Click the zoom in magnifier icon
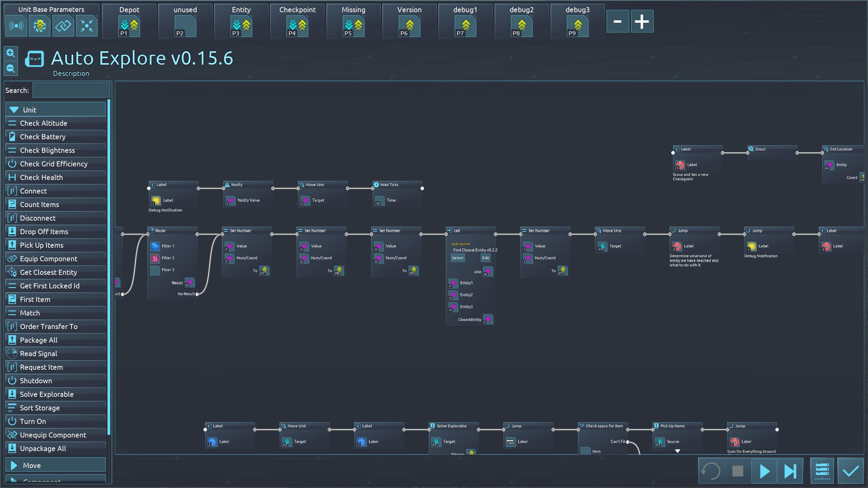868x488 pixels. (11, 53)
